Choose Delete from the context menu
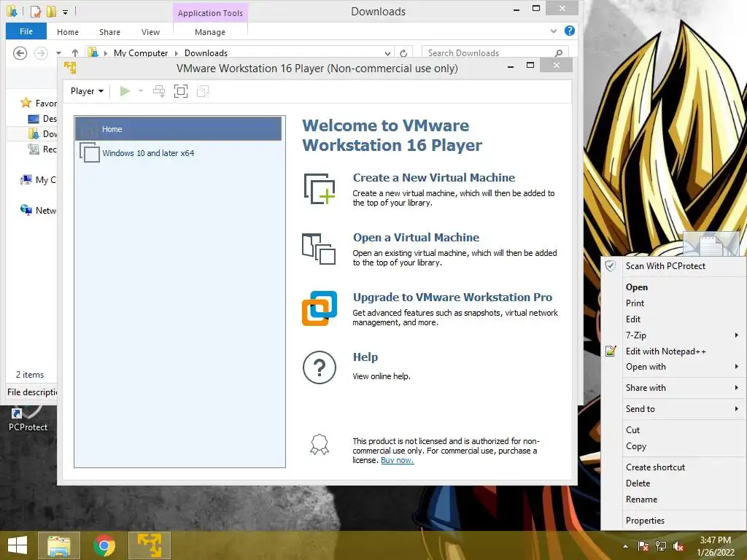The height and width of the screenshot is (560, 747). (673, 483)
